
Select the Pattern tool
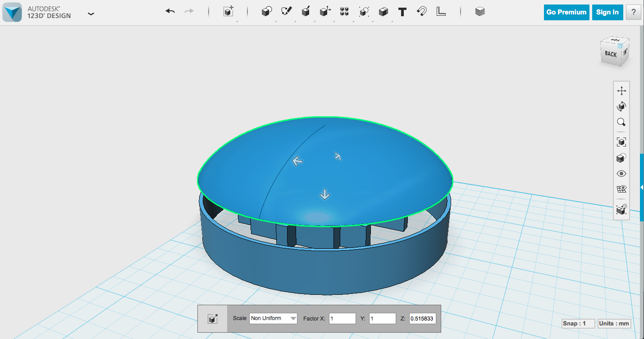(345, 12)
